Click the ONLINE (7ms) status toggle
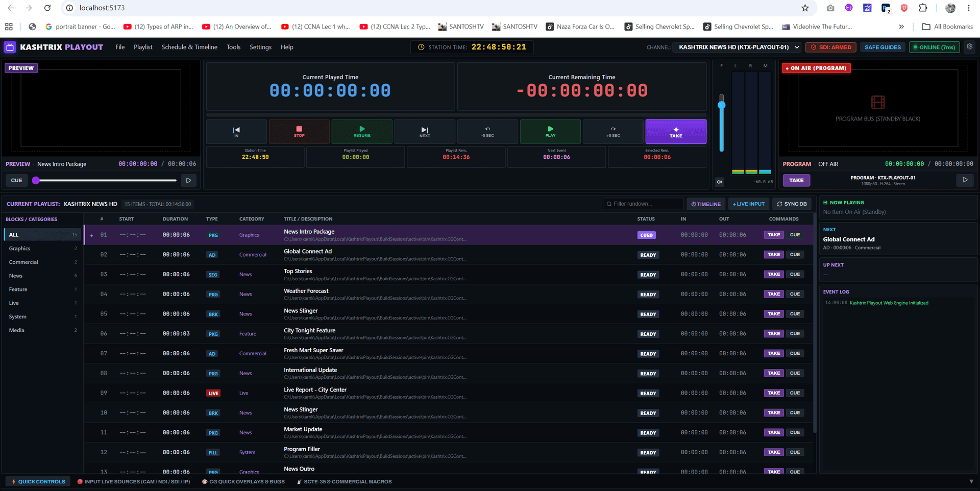 coord(934,47)
